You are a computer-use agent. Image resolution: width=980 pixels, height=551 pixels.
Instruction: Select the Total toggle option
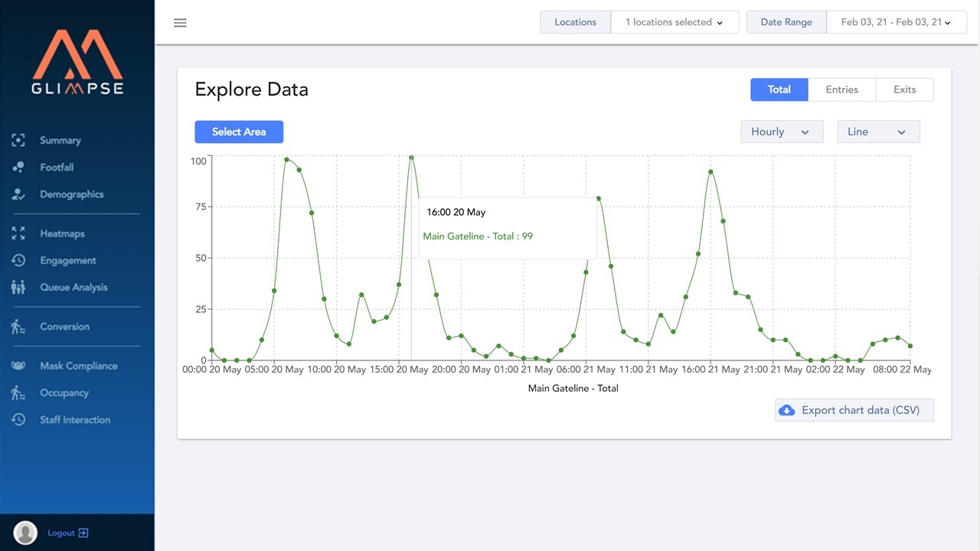[779, 90]
